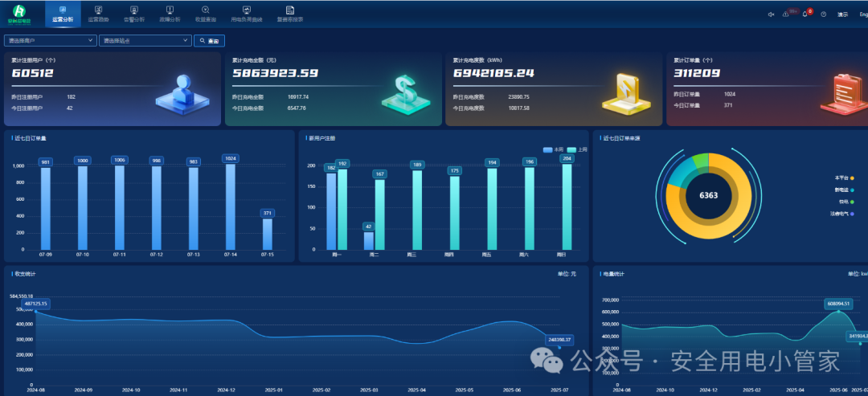Open the 收益查询 tab
The height and width of the screenshot is (396, 868).
(x=206, y=14)
